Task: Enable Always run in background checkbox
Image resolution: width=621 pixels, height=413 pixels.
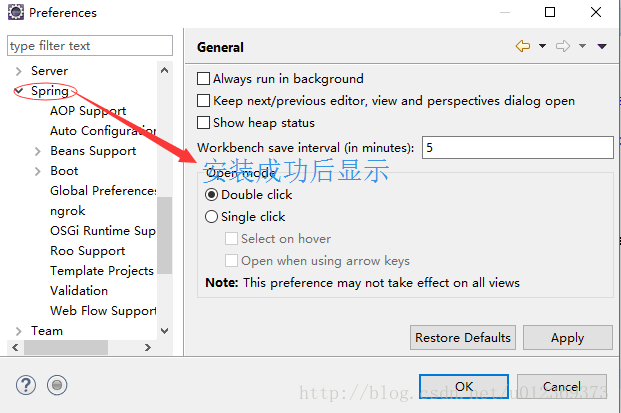Action: [203, 78]
